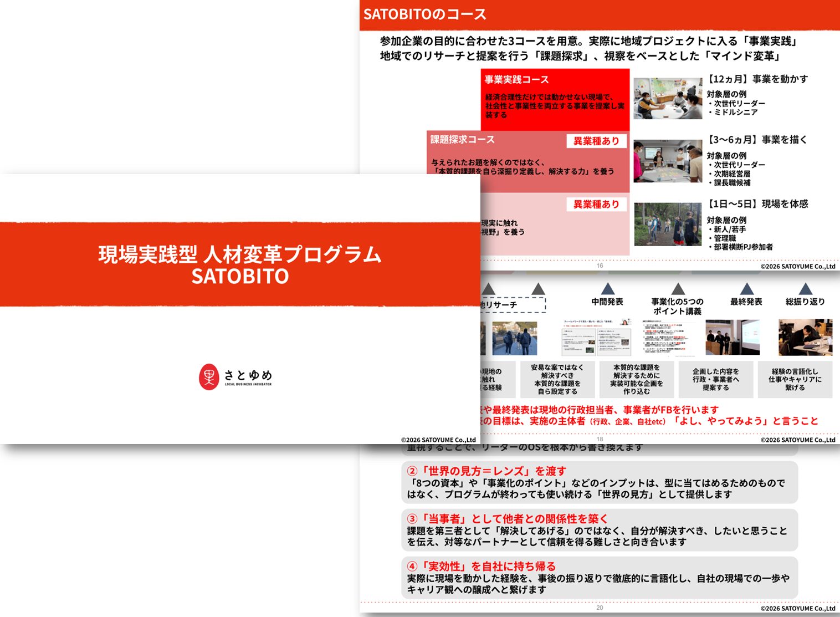Click page number 18 on timeline slide
The width and height of the screenshot is (840, 617).
click(600, 439)
